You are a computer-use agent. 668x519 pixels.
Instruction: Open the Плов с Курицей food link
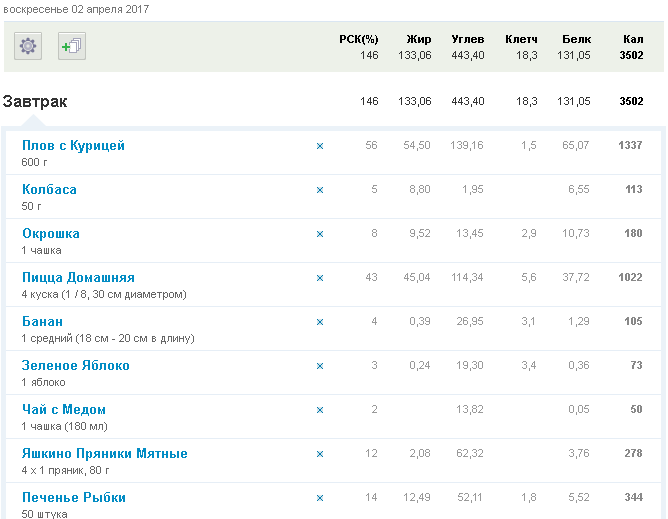click(73, 146)
